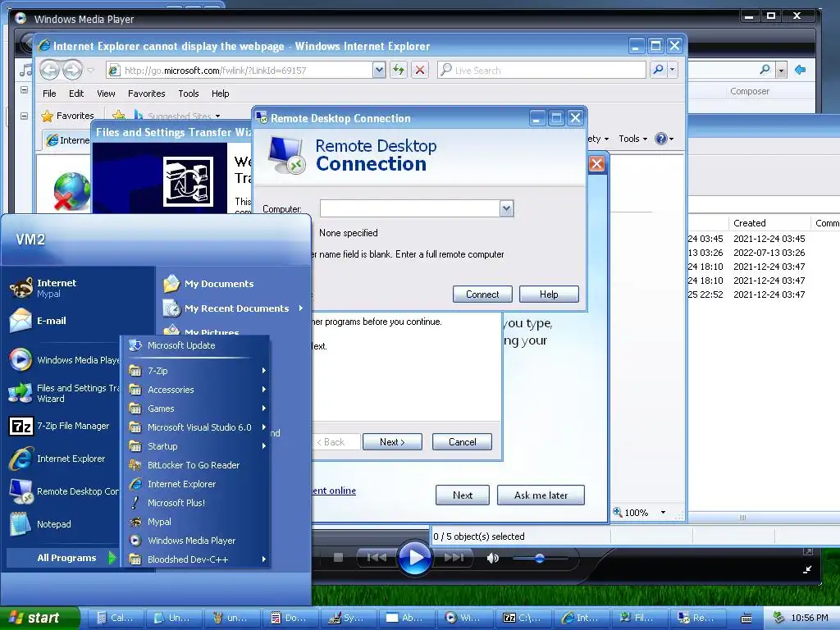Click Play in Windows Media Player
The image size is (840, 630).
tap(414, 557)
